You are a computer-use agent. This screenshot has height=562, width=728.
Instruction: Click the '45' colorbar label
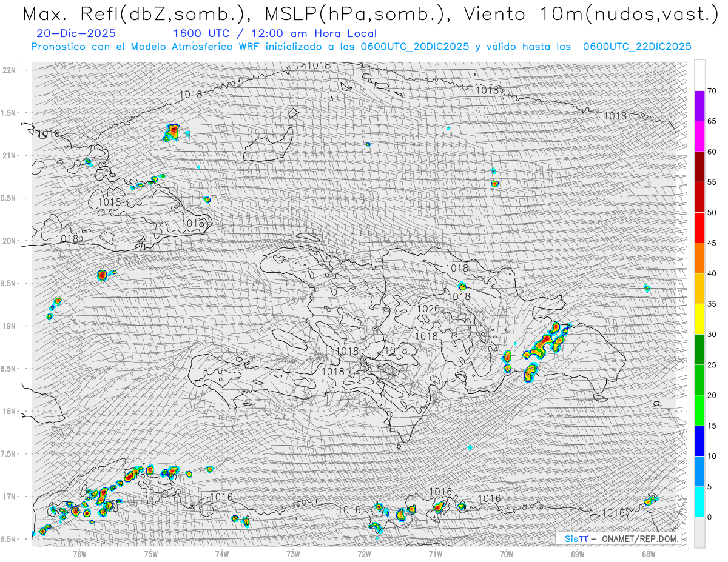(x=712, y=243)
